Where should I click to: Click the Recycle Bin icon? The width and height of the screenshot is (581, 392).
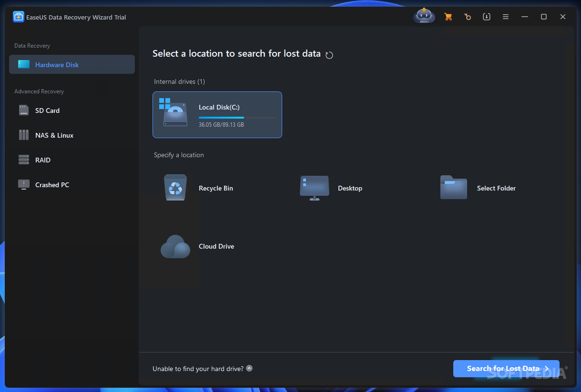tap(175, 188)
